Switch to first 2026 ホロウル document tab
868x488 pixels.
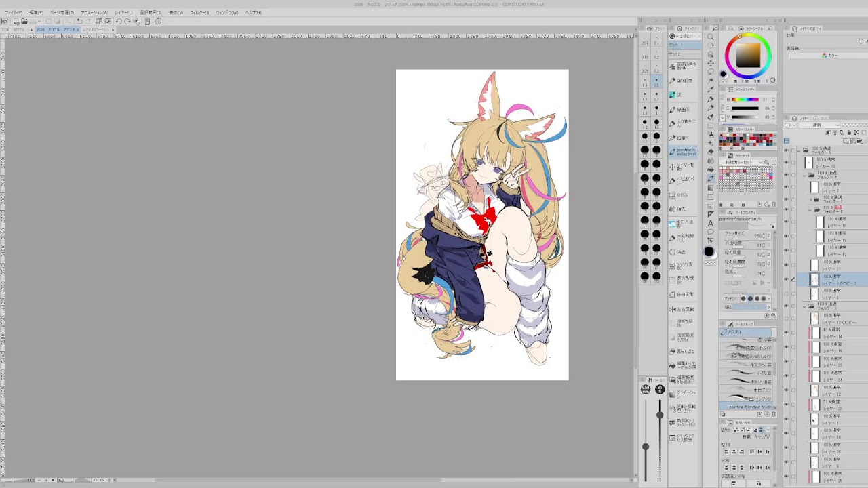click(17, 30)
